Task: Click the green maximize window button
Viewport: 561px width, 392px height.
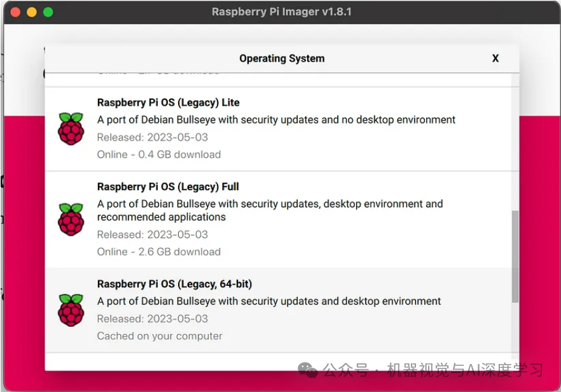Action: point(48,12)
